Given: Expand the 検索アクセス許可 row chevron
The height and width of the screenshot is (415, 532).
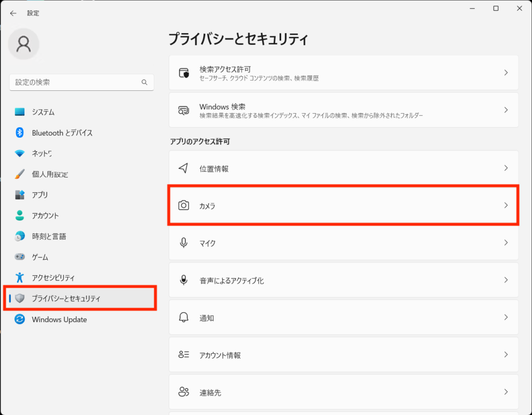Looking at the screenshot, I should click(506, 73).
